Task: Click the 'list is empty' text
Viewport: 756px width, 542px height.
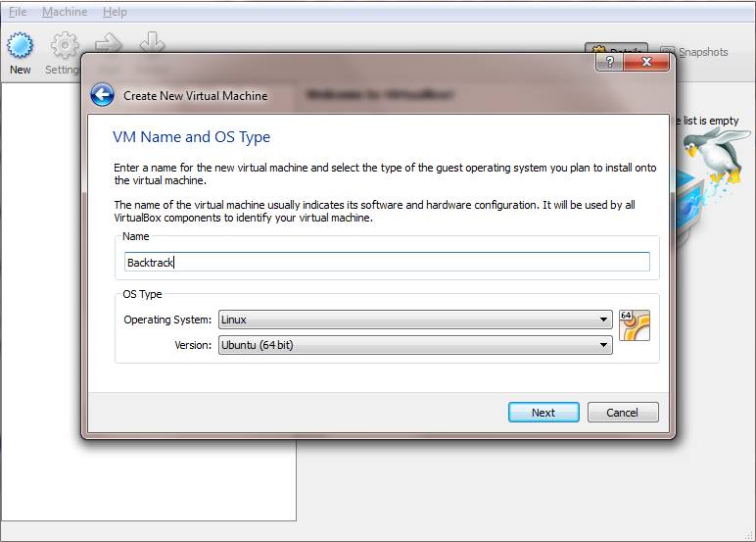Action: [x=711, y=121]
